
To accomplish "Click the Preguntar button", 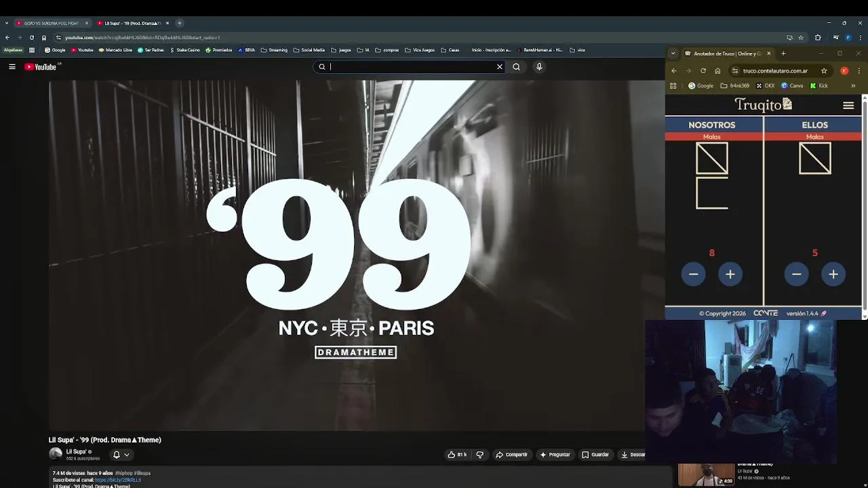I will pyautogui.click(x=555, y=455).
